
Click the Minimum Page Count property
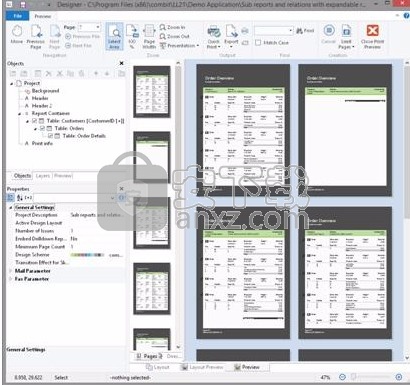pyautogui.click(x=67, y=247)
